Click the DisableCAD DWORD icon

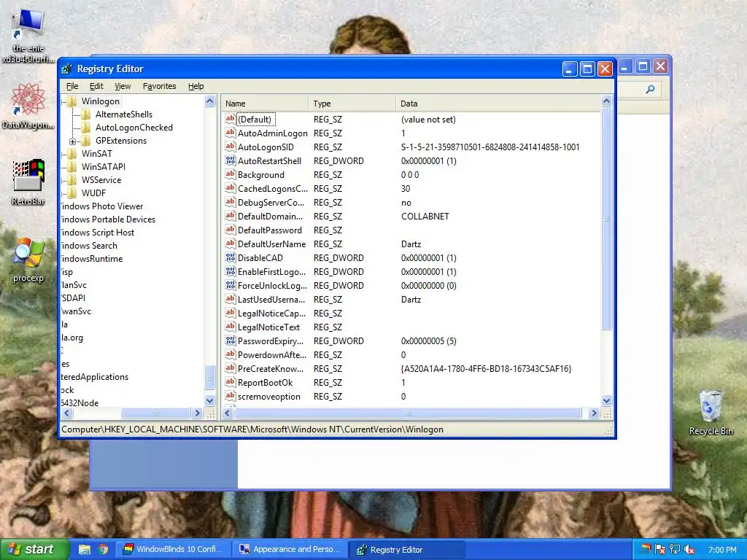pyautogui.click(x=230, y=257)
